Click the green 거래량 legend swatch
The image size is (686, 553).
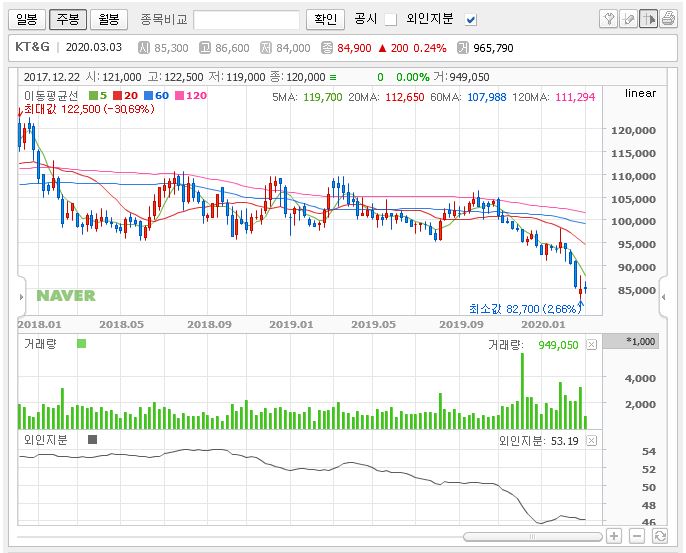(81, 343)
